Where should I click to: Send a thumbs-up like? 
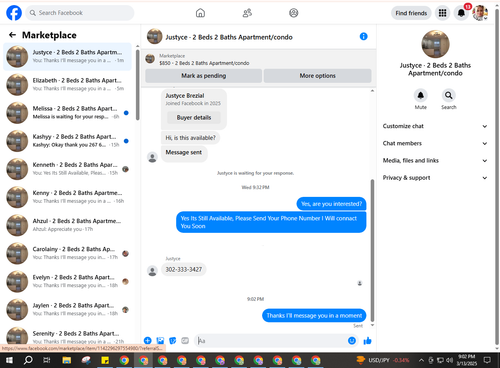tap(367, 340)
